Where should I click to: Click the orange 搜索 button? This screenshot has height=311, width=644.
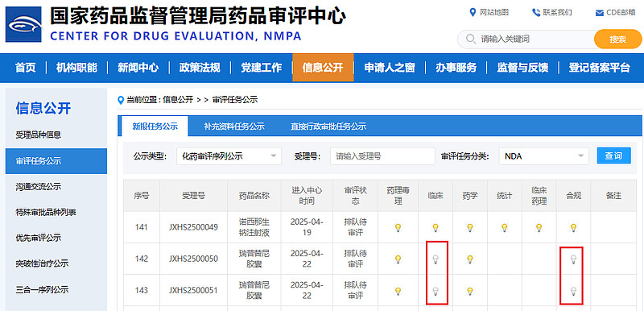click(617, 39)
